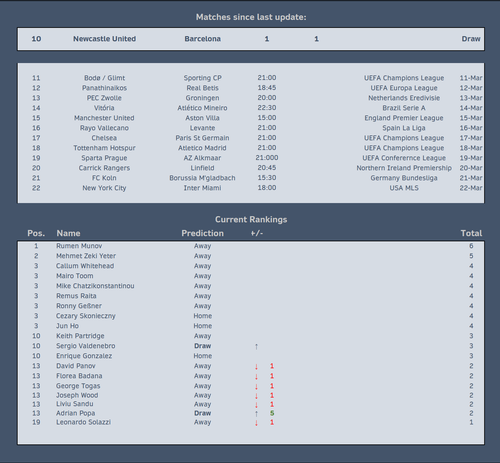Click the Prediction column header

(x=202, y=233)
